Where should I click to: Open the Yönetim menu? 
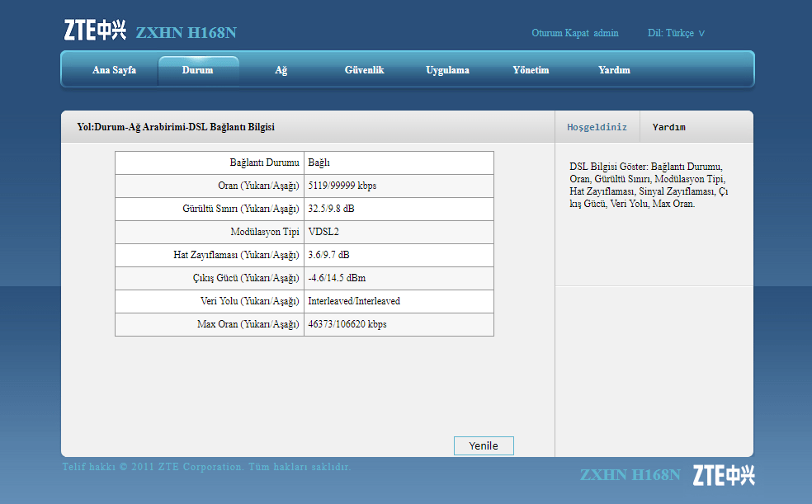click(531, 70)
